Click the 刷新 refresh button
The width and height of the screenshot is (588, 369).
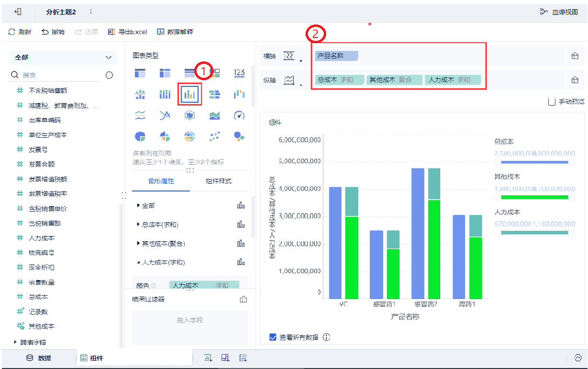pos(20,32)
